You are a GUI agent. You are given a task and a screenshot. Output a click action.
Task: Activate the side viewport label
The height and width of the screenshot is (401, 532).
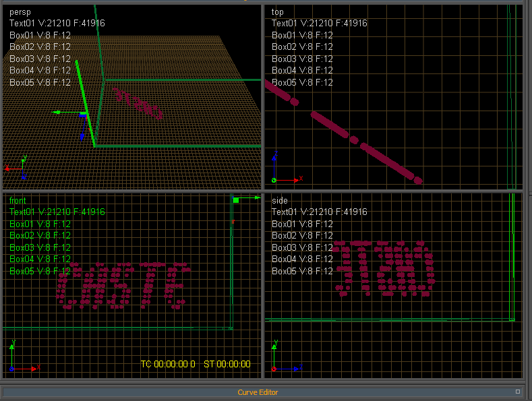280,201
